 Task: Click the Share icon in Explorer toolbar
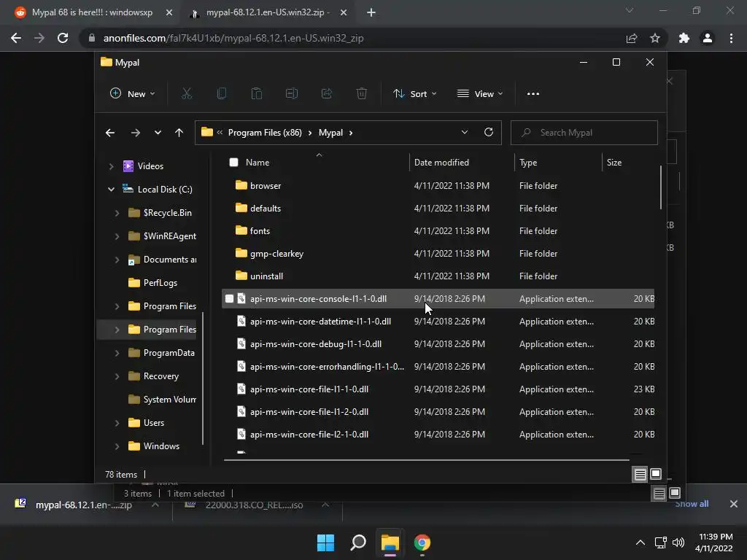(x=327, y=94)
